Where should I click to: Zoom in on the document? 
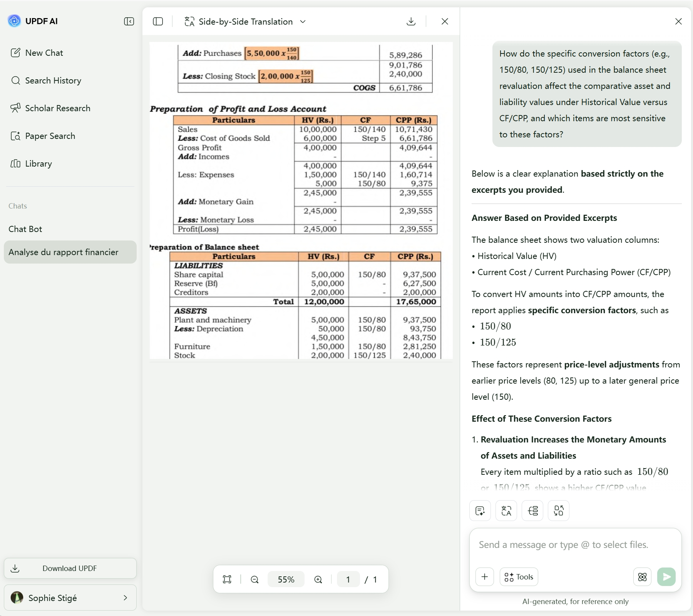pyautogui.click(x=318, y=579)
